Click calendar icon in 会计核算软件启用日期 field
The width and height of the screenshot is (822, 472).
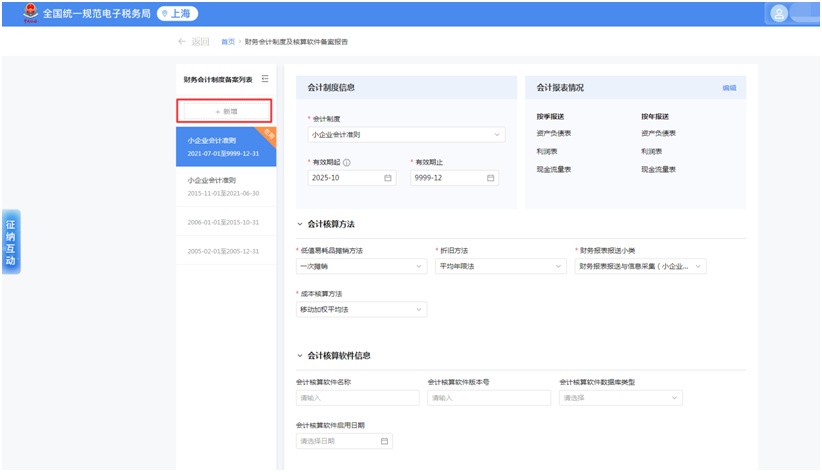click(384, 440)
